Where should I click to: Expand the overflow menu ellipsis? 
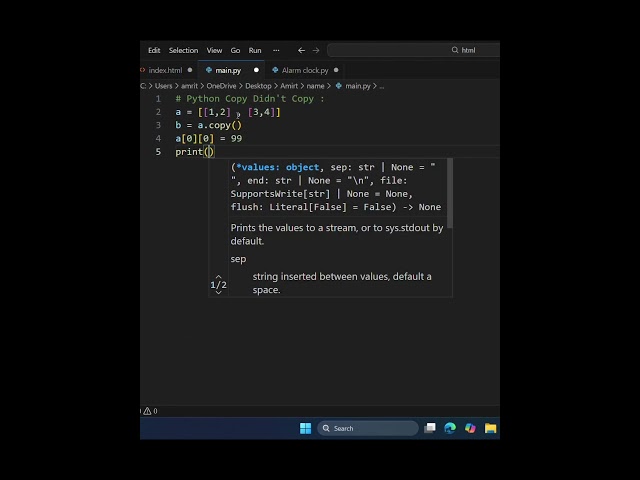276,50
